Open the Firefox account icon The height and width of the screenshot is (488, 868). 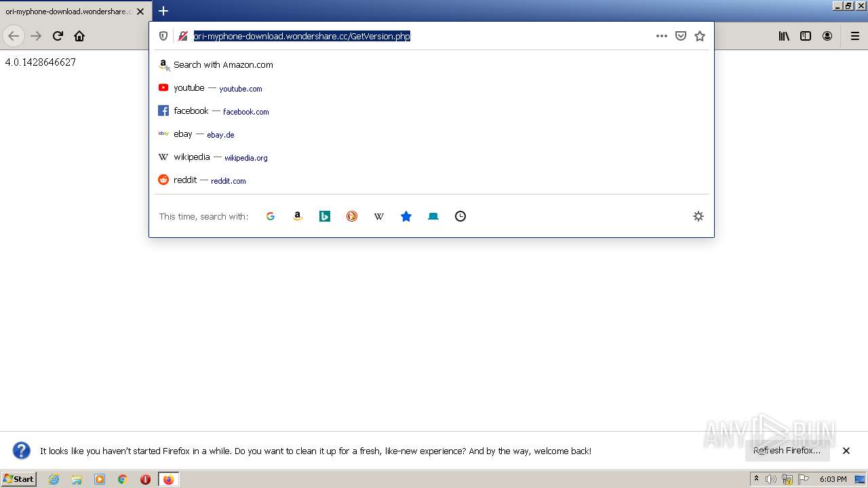(827, 36)
